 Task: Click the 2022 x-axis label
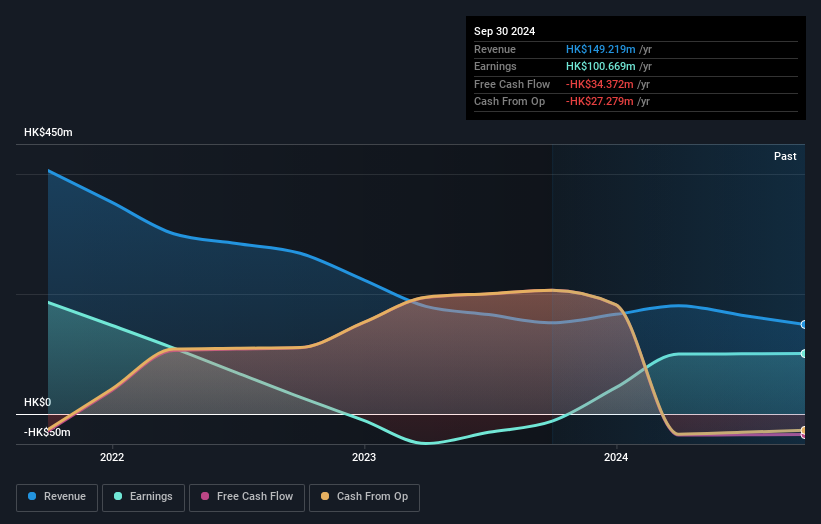click(x=112, y=457)
